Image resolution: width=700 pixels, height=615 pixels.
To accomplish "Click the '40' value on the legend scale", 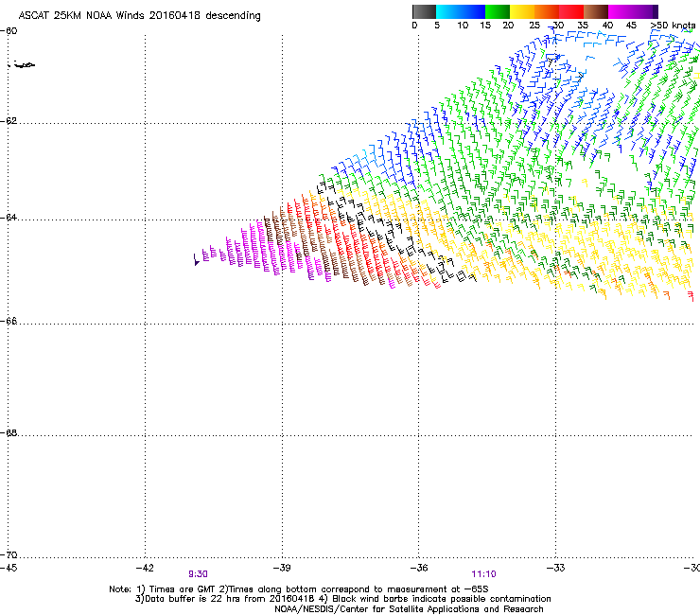I will [x=607, y=26].
